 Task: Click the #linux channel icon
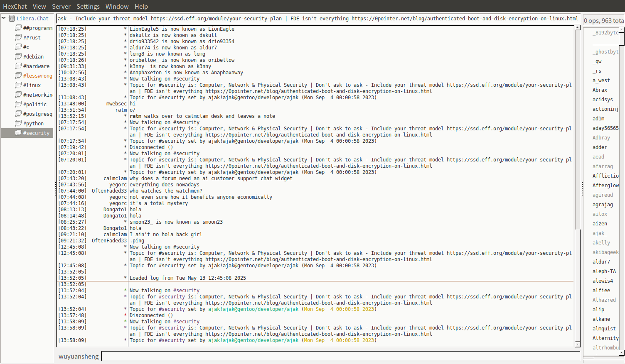18,85
